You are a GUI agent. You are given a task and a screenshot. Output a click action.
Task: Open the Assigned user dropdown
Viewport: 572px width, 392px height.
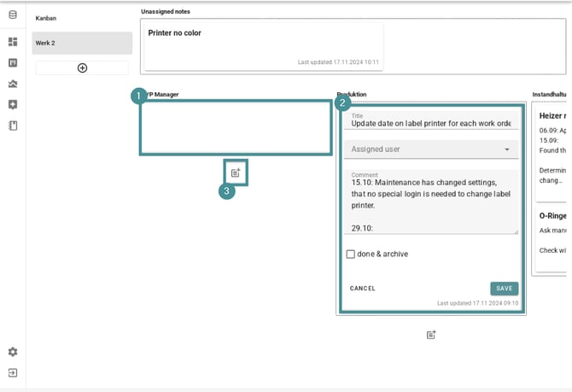tap(431, 149)
